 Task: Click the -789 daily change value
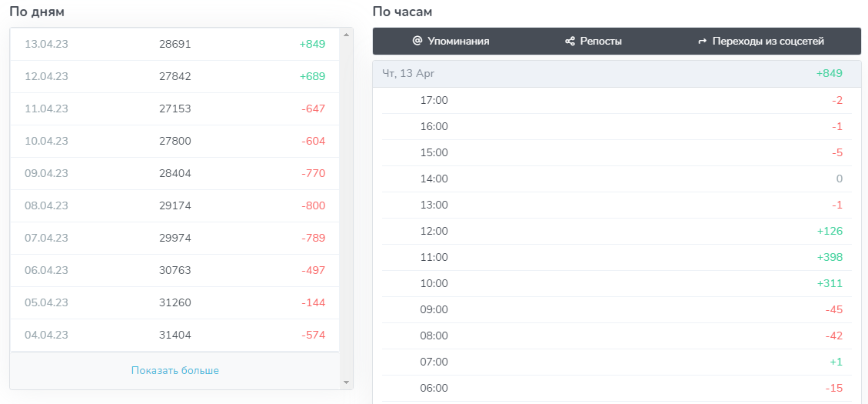314,239
